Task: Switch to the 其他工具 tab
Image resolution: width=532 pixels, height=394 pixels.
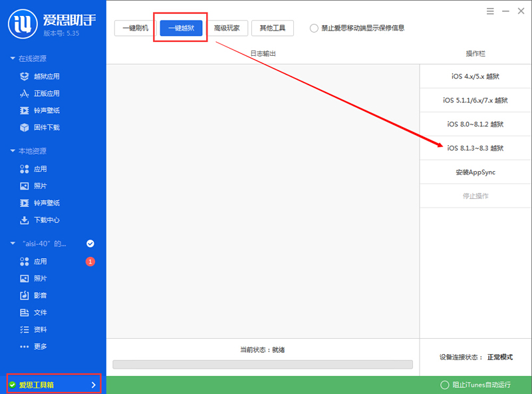Action: pyautogui.click(x=272, y=28)
